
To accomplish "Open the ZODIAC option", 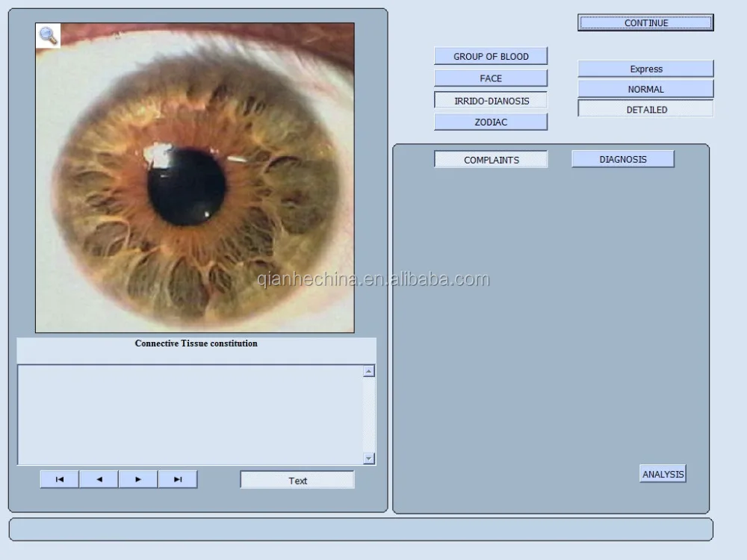I will click(x=491, y=122).
